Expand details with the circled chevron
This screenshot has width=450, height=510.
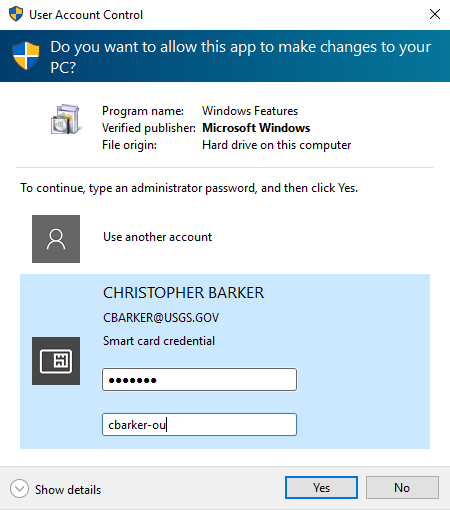pyautogui.click(x=19, y=489)
